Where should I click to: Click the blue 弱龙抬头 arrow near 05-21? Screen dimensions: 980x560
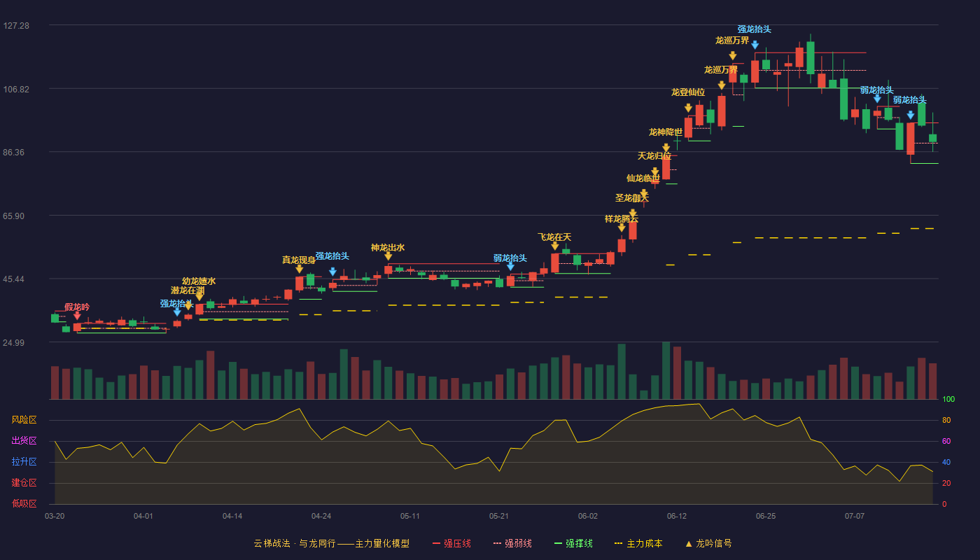(x=510, y=266)
